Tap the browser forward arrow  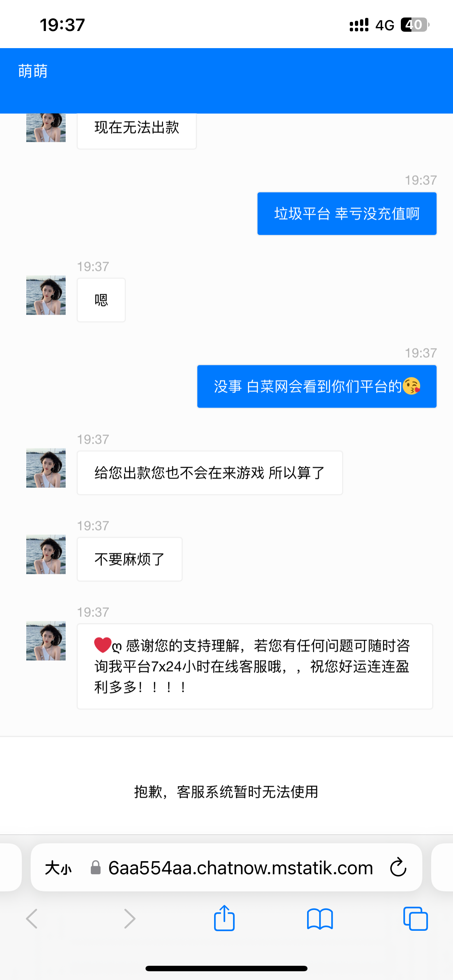[130, 919]
